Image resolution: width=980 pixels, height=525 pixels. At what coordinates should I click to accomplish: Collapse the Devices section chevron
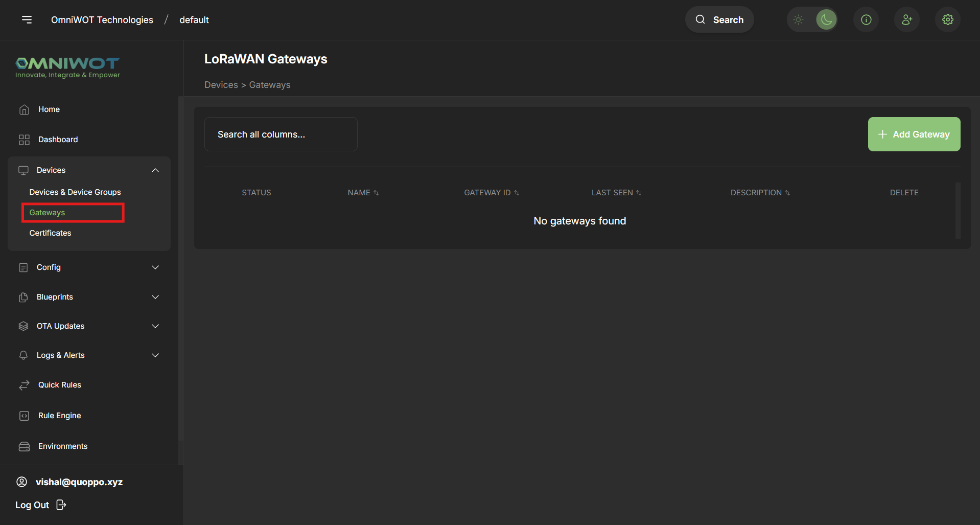(x=155, y=170)
